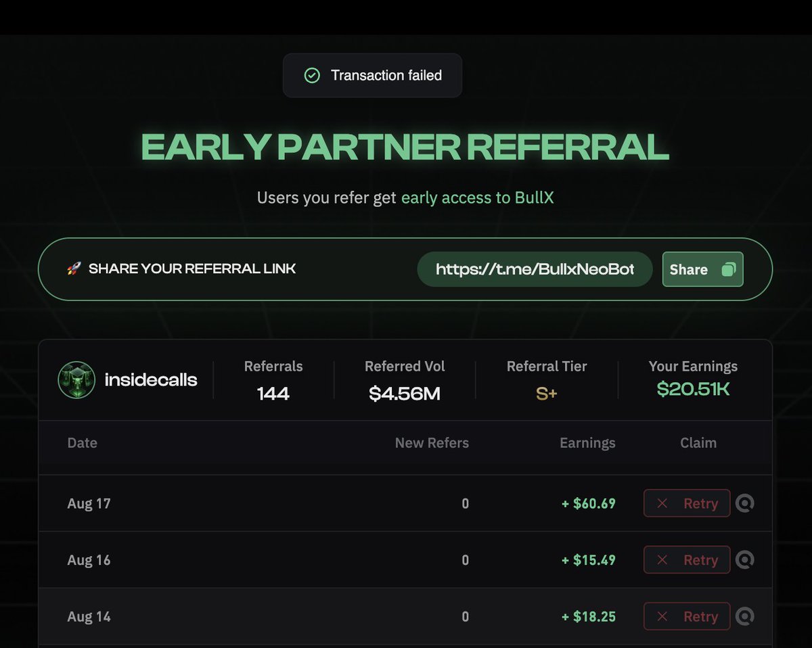Click the Date column header

pyautogui.click(x=83, y=443)
